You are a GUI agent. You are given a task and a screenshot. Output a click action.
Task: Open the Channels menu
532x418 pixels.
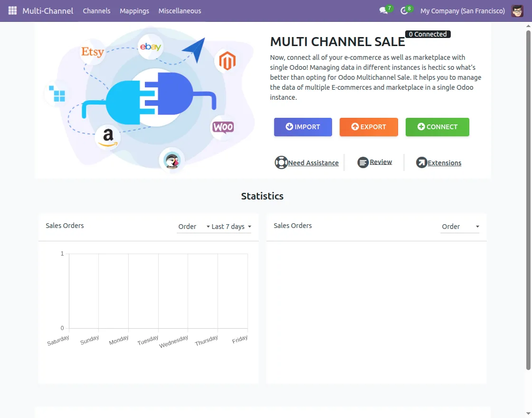(x=96, y=10)
